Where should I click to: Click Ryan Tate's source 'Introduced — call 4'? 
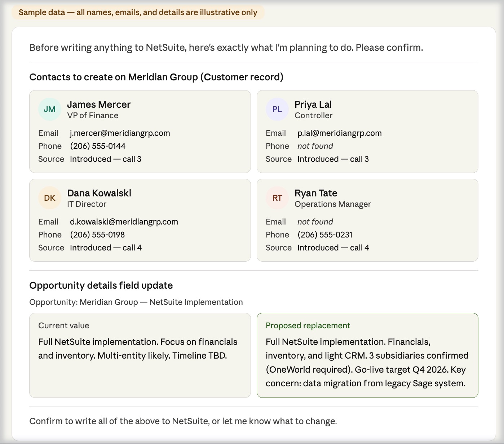tap(333, 248)
